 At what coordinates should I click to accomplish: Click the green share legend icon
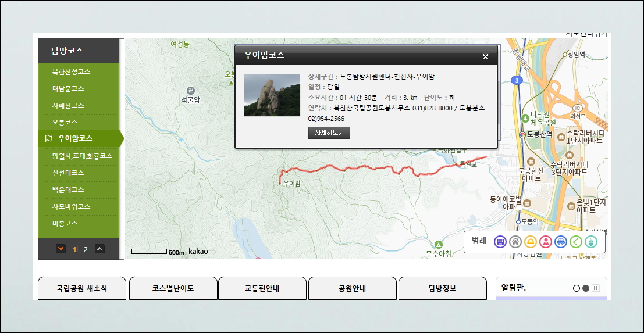576,242
